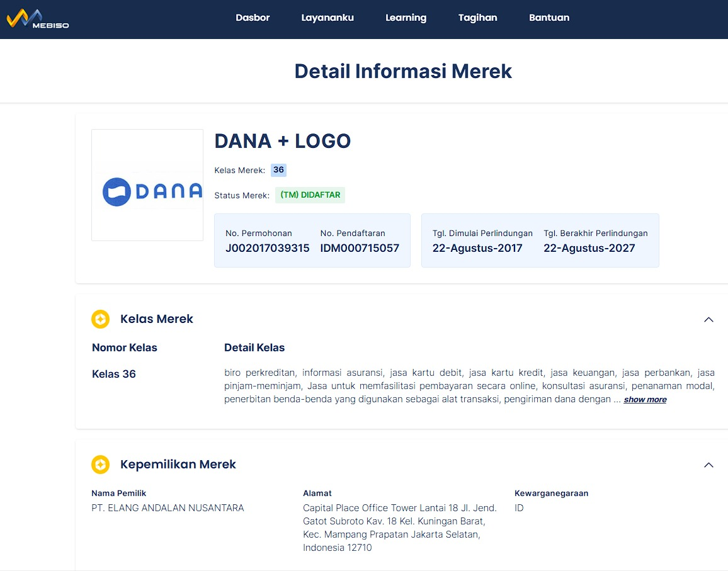Click the Mebiso logo in the header
728x571 pixels.
coord(38,18)
